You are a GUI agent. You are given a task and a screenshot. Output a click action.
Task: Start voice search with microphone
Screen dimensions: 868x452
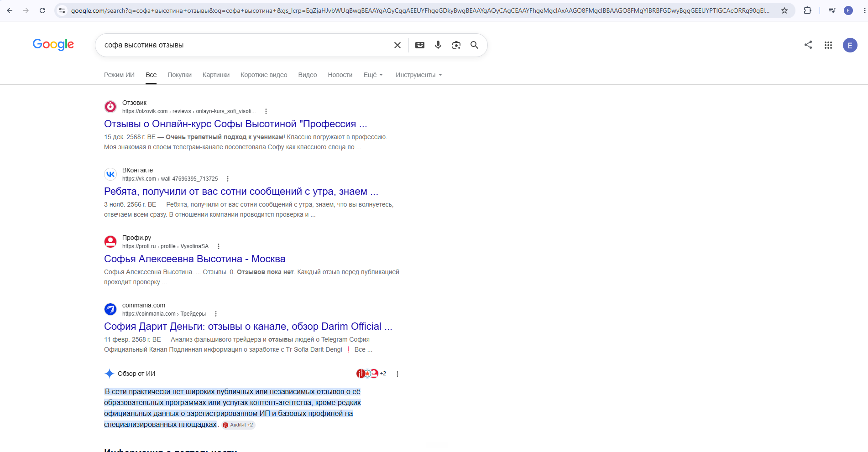(438, 45)
